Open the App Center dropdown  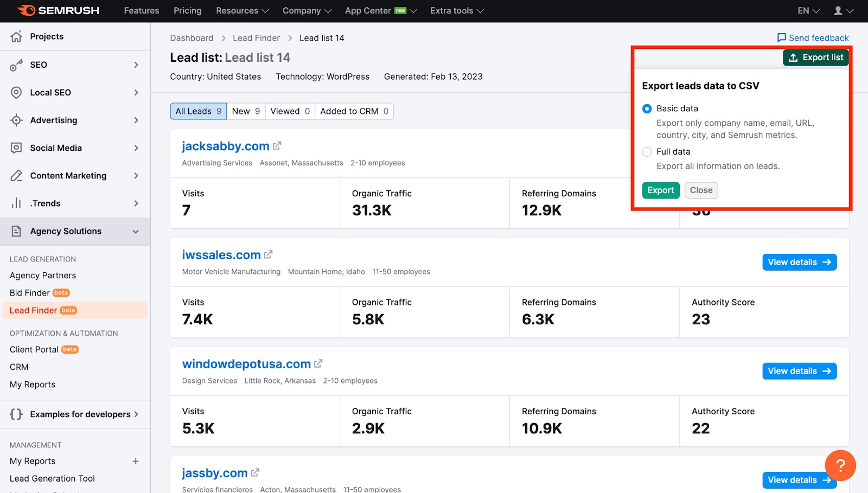pos(381,10)
